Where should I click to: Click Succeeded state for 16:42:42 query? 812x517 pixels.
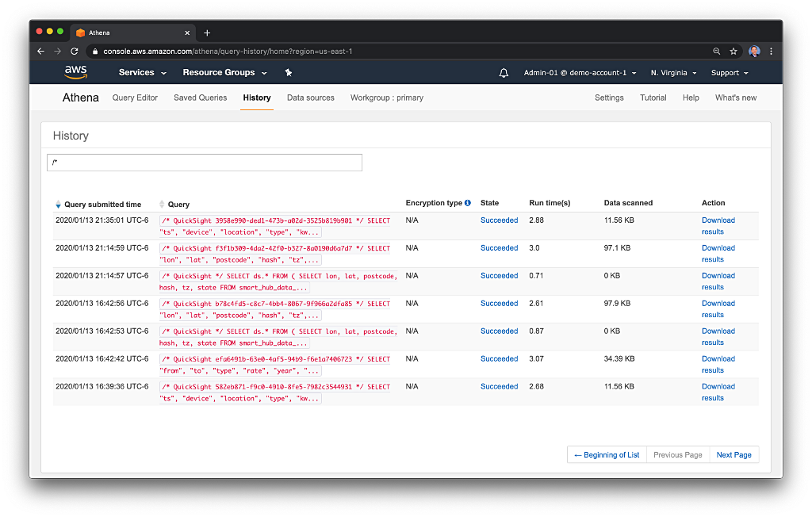pos(500,359)
